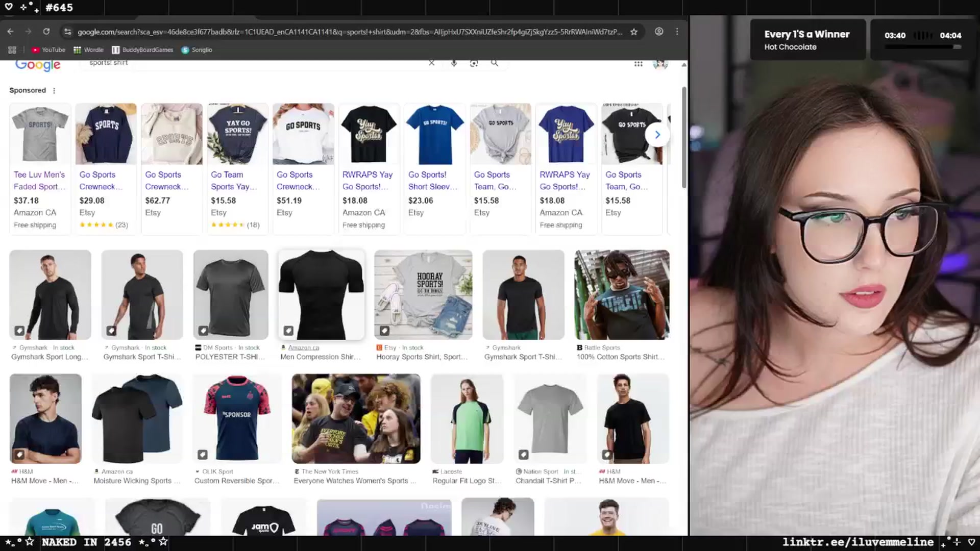The height and width of the screenshot is (551, 980).
Task: Click the heart icon in top overlay
Action: (x=9, y=7)
